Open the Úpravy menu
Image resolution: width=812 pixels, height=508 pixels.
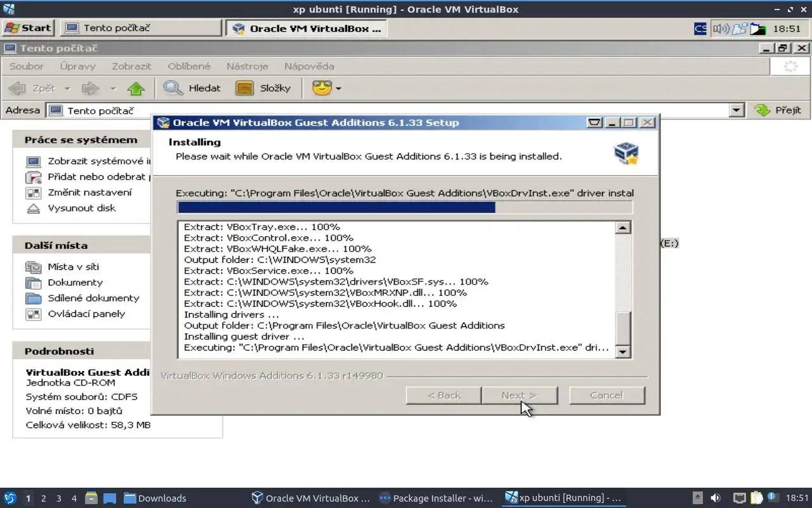click(x=78, y=66)
